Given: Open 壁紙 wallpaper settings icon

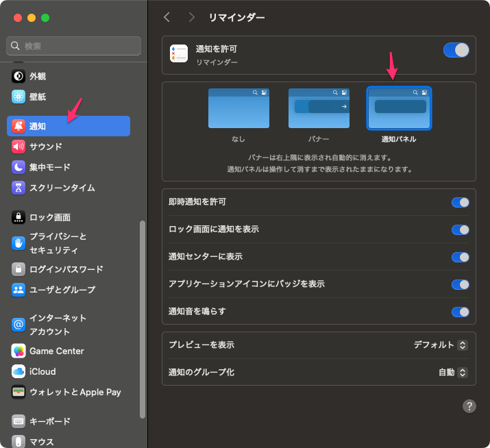Looking at the screenshot, I should click(x=19, y=97).
